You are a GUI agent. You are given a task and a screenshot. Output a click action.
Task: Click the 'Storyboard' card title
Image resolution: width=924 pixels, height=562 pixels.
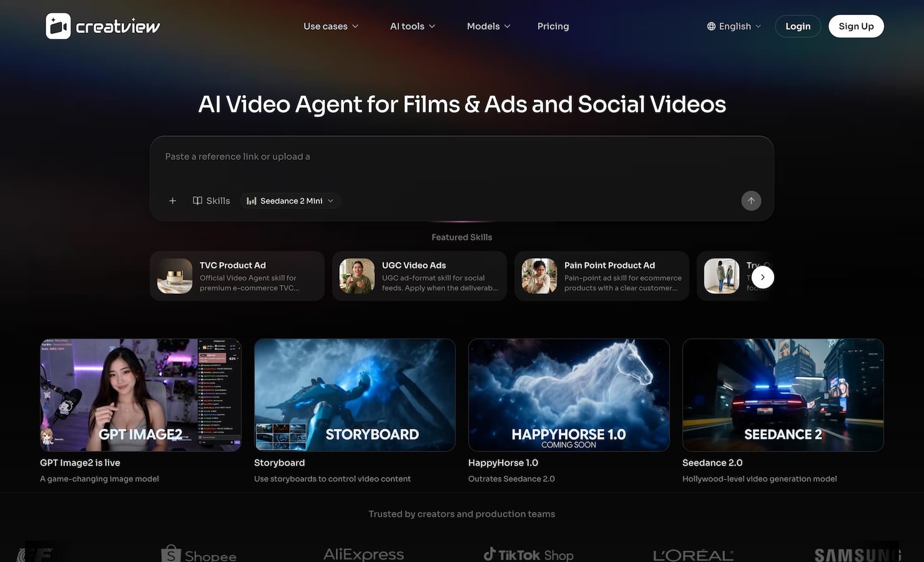coord(280,463)
